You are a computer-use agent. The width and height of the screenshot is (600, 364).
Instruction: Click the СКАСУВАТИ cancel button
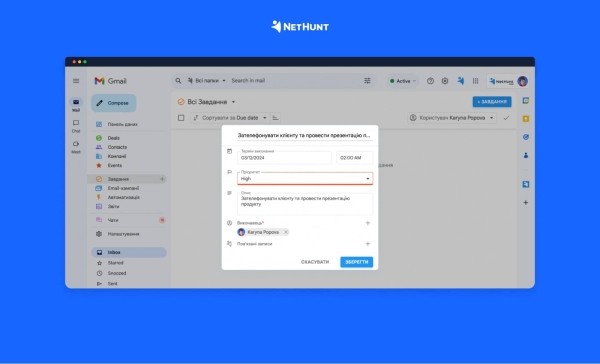point(315,262)
